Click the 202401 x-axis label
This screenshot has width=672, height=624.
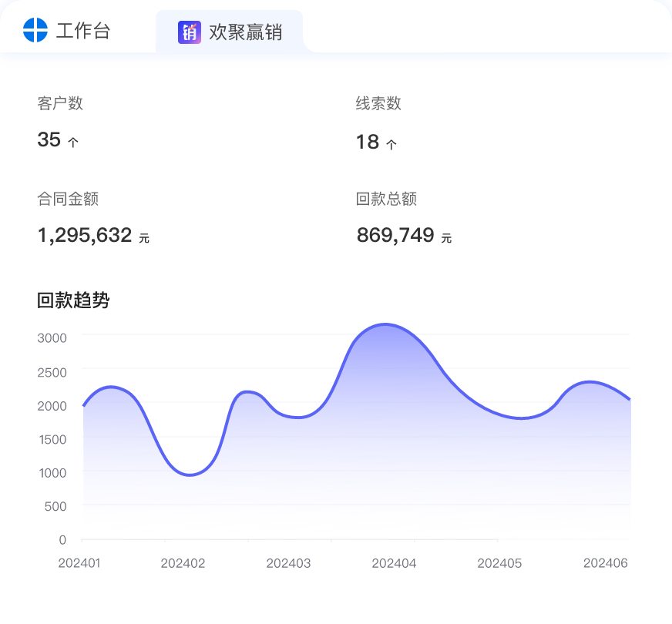point(79,563)
